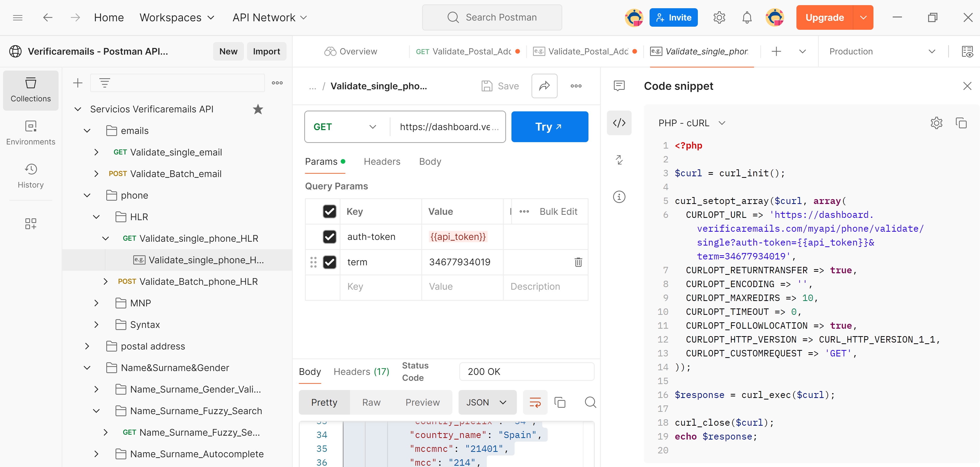Open Upgrade dropdown arrow

863,17
